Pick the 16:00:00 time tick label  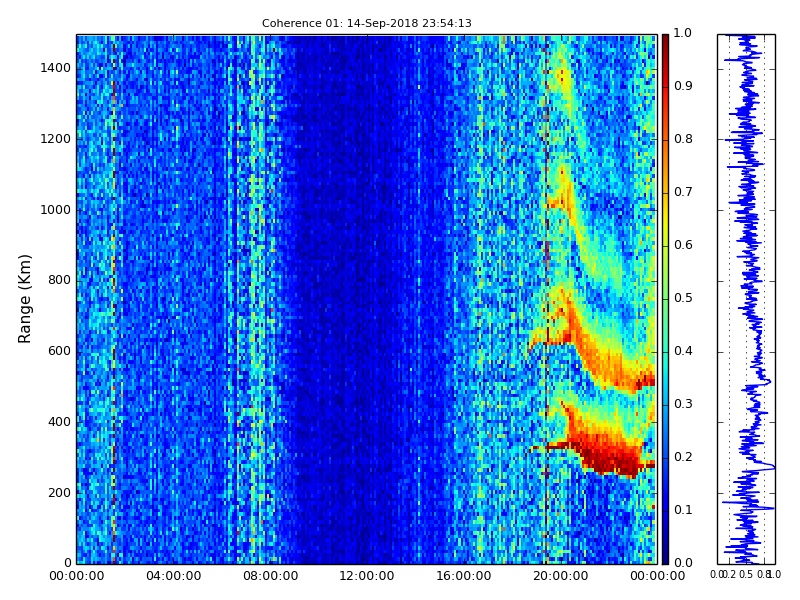464,576
